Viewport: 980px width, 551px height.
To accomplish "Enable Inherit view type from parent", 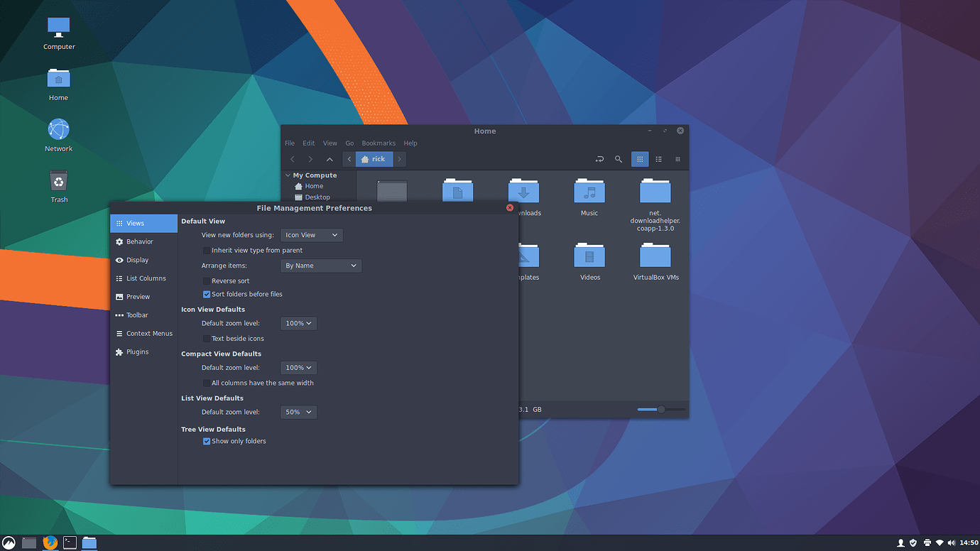I will pyautogui.click(x=207, y=250).
